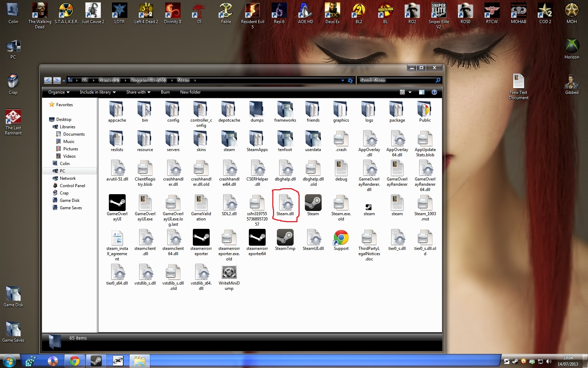Select Control Panel in navigation pane
The height and width of the screenshot is (368, 588).
tap(72, 186)
